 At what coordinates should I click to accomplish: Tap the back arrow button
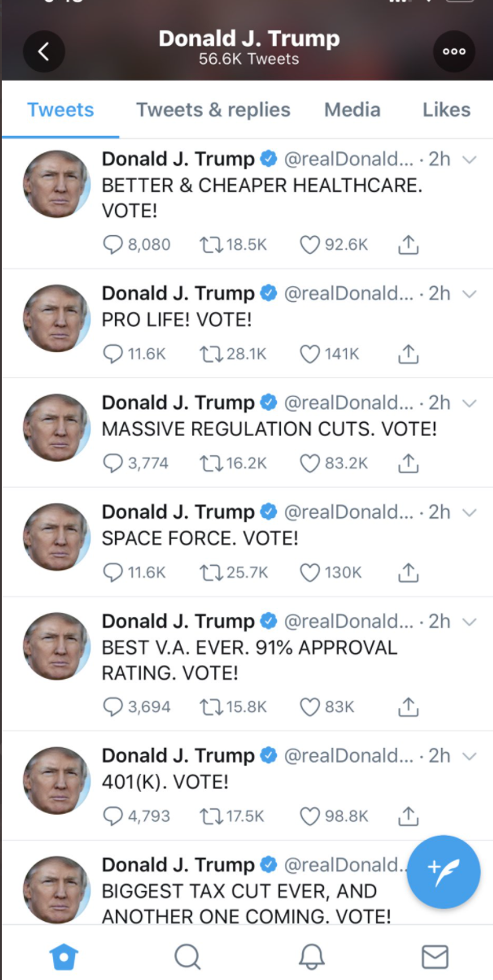(44, 51)
